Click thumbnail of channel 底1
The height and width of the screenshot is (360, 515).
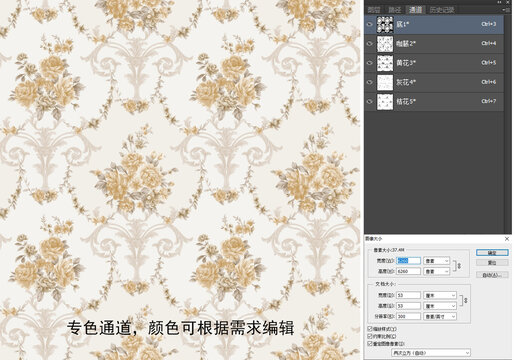[x=385, y=24]
